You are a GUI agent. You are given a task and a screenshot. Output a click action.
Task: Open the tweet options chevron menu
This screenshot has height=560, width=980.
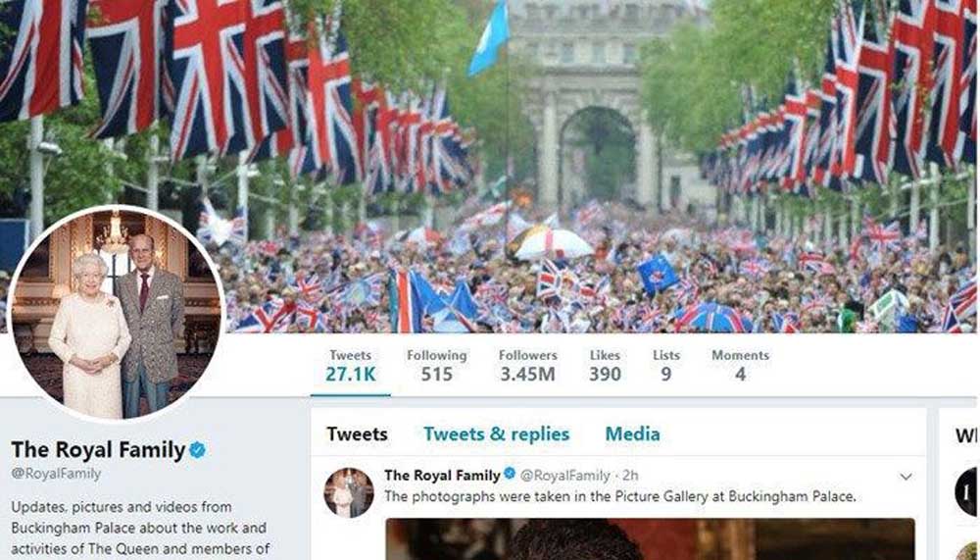point(906,477)
